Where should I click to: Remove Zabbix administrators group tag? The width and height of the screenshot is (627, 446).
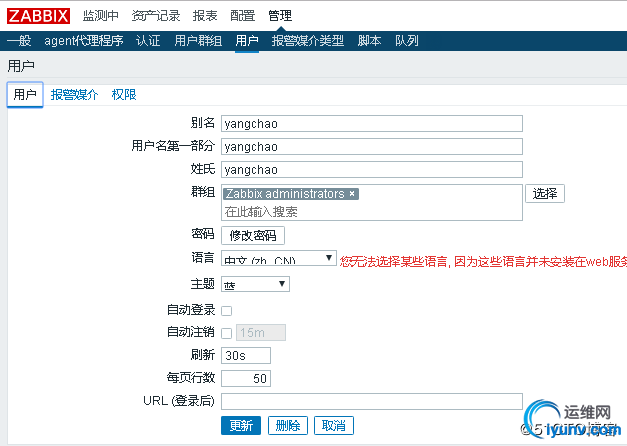(x=352, y=194)
